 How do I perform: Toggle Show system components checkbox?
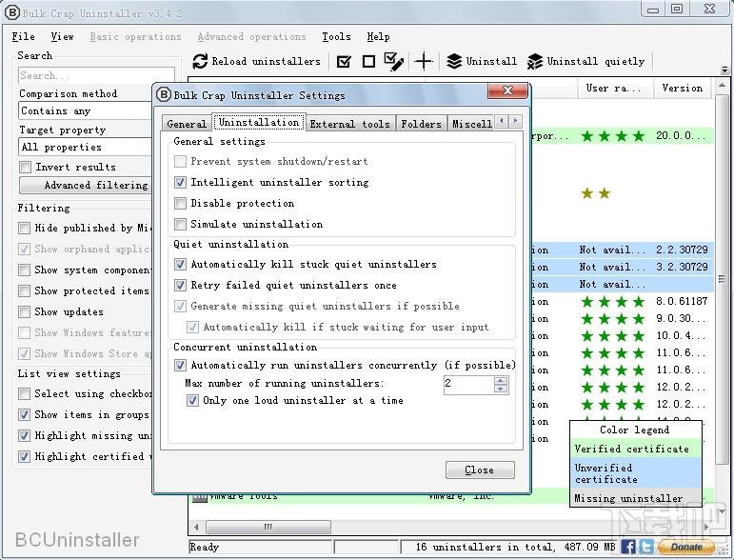click(25, 270)
